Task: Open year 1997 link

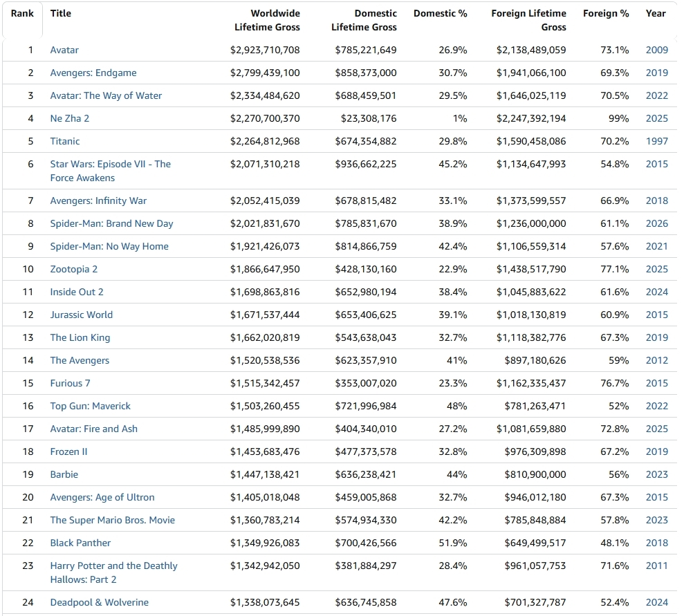Action: click(656, 141)
